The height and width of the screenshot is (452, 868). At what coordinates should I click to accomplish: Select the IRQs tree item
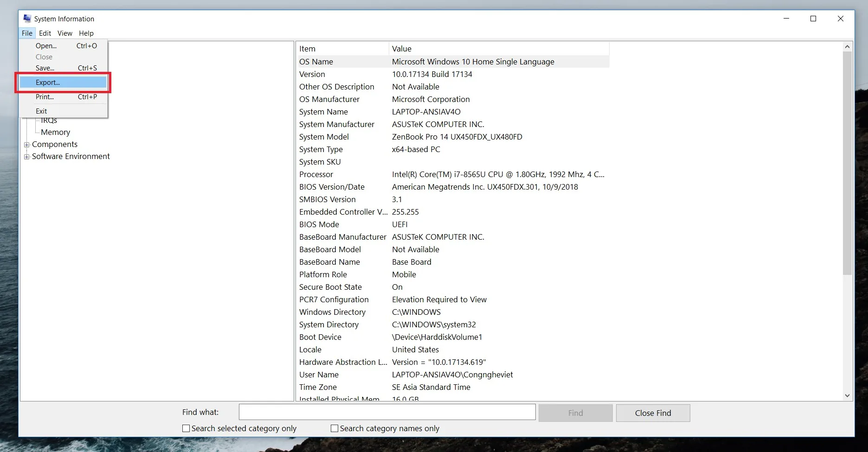(49, 121)
